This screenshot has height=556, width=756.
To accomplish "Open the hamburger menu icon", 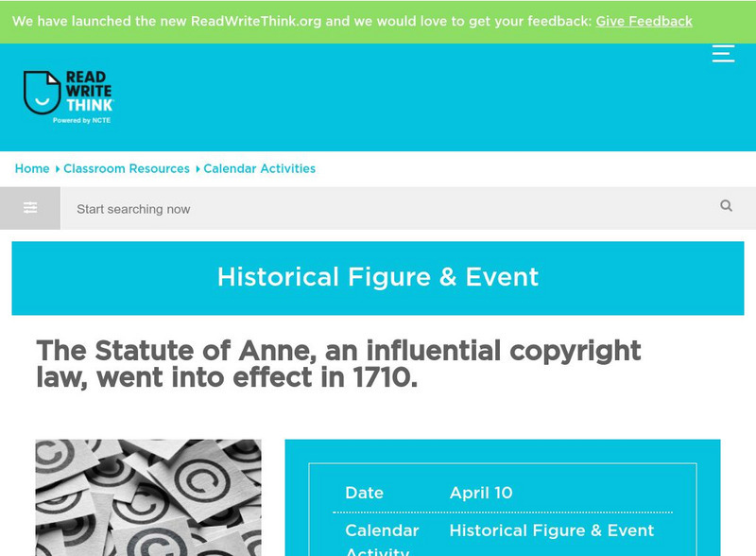I will pos(723,53).
